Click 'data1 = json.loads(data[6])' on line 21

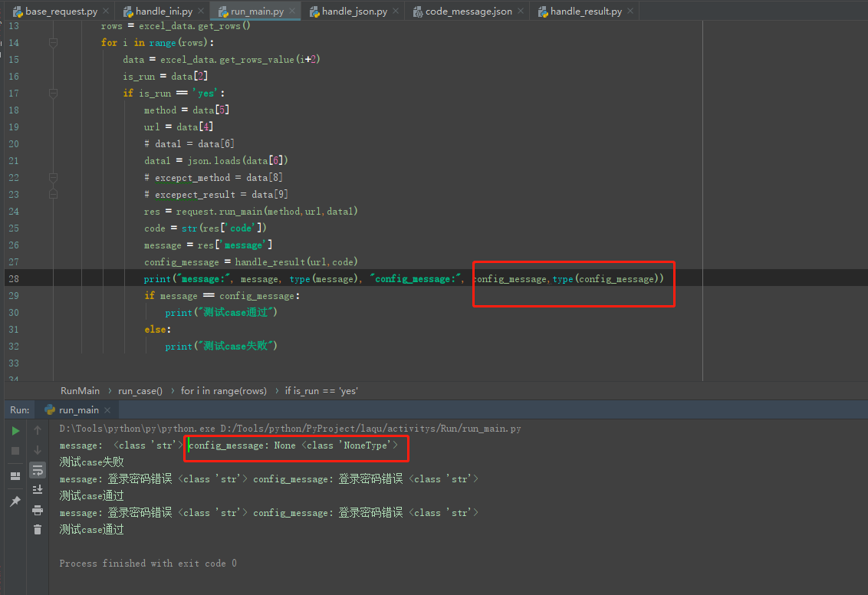pos(216,160)
